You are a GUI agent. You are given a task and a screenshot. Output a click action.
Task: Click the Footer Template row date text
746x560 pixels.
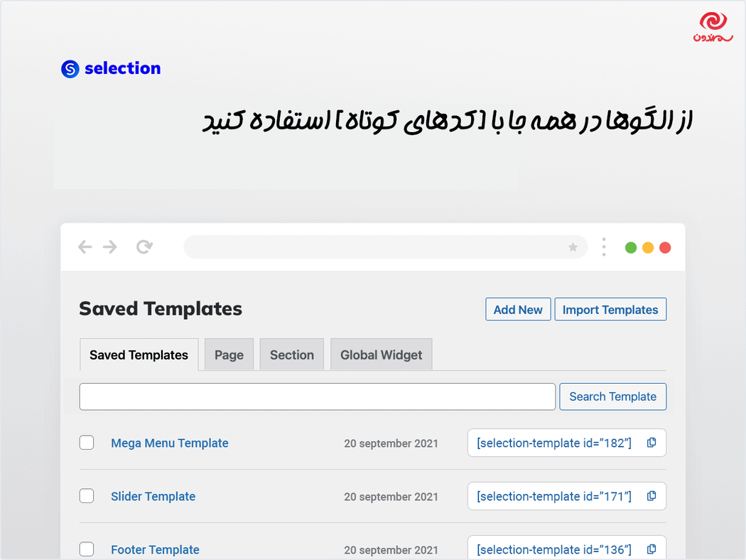[x=391, y=550]
